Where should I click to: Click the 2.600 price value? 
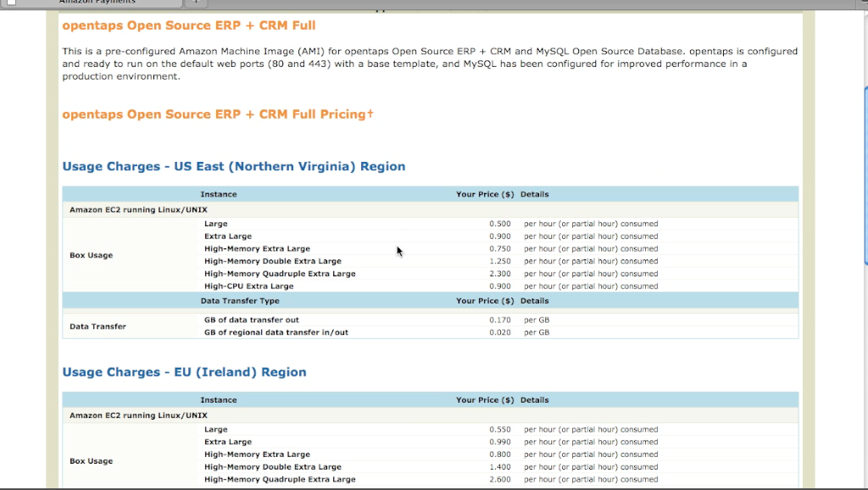(x=500, y=480)
